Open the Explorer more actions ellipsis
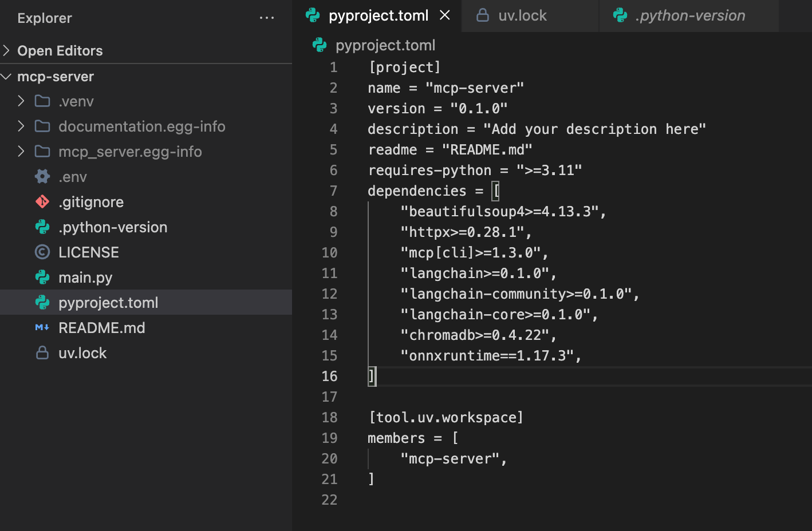The height and width of the screenshot is (531, 812). point(267,18)
